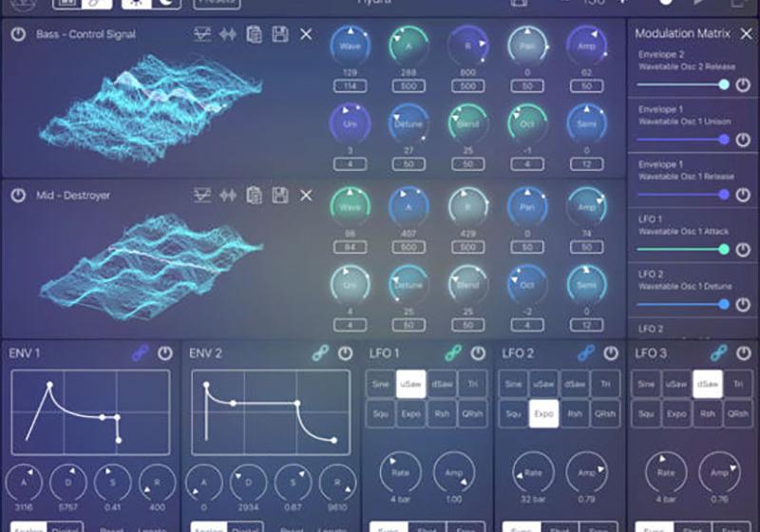760x532 pixels.
Task: Click LFO 1 Rate knob showing 4 bar
Action: point(400,472)
